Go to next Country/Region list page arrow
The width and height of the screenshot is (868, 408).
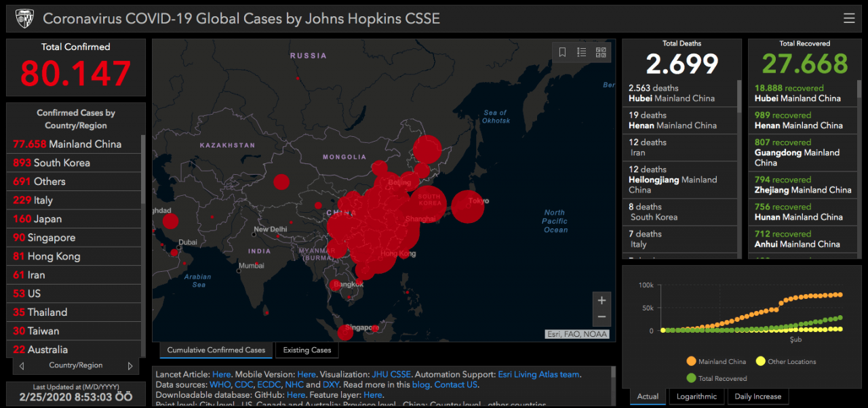pos(130,366)
